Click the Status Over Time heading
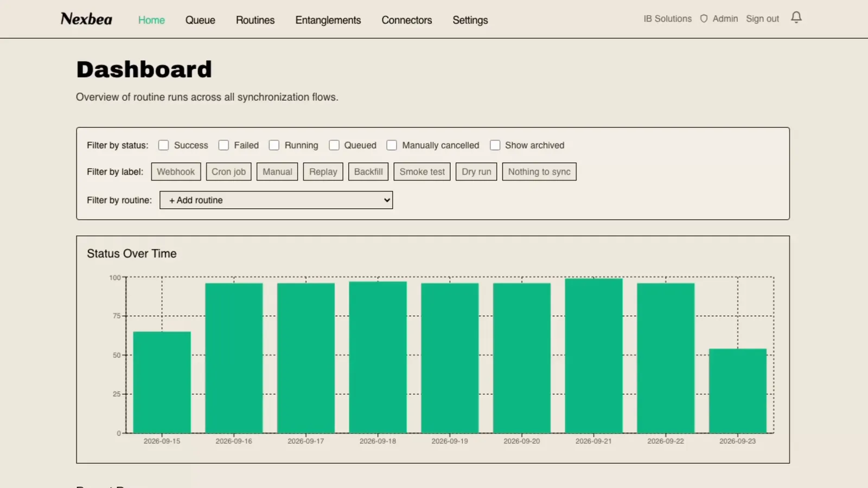The image size is (868, 488). pos(132,254)
